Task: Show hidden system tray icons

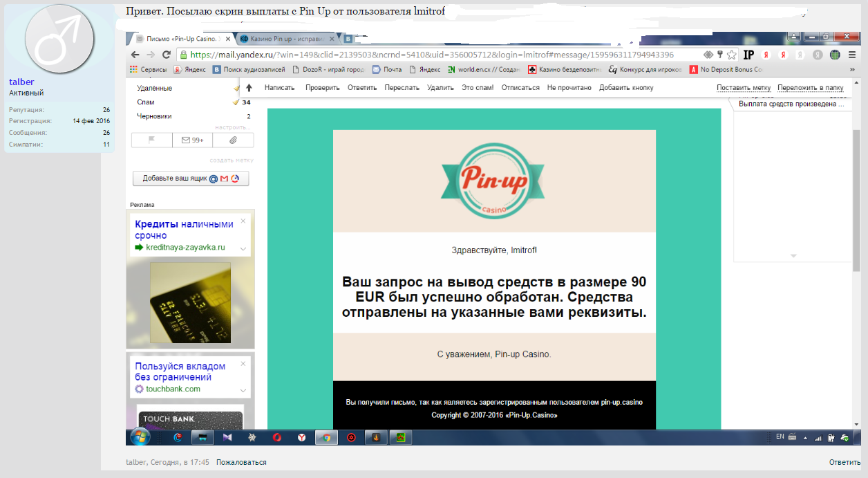Action: point(806,438)
